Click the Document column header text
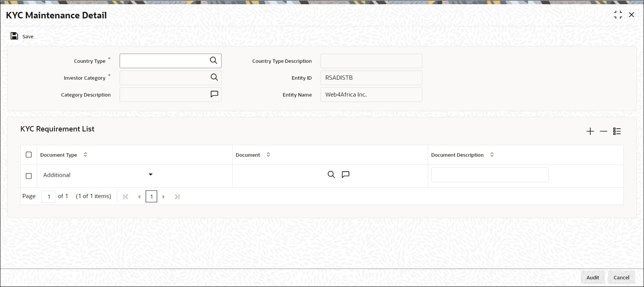 click(248, 155)
